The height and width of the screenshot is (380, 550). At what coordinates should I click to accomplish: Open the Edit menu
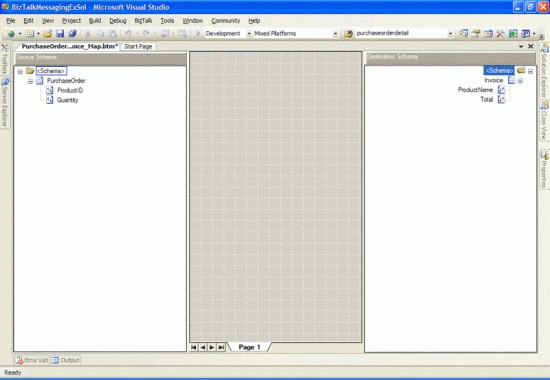(28, 21)
